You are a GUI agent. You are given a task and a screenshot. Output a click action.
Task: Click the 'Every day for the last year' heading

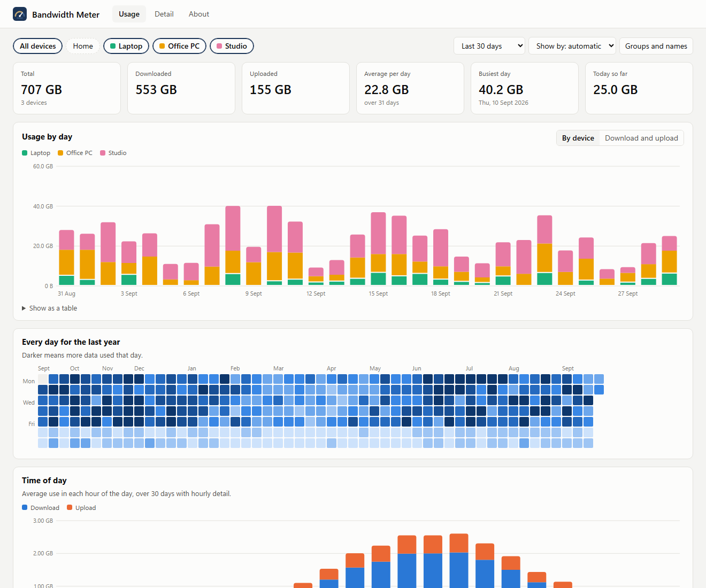coord(71,342)
